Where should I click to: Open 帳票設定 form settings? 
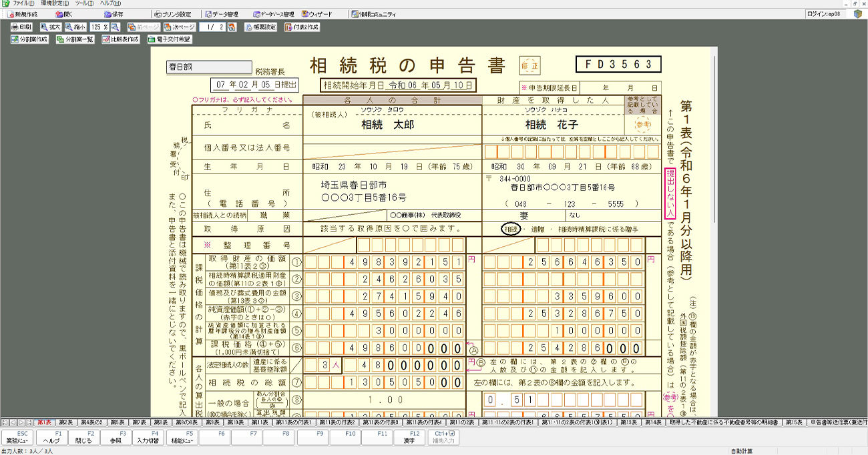(260, 27)
